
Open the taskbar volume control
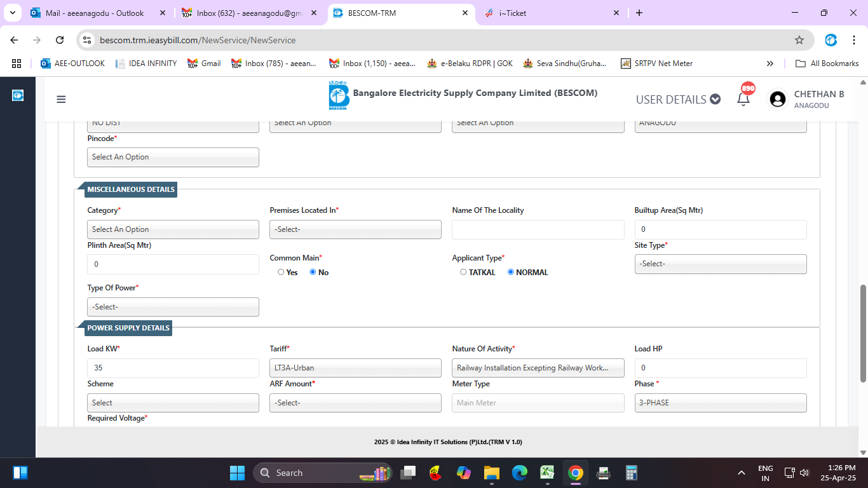(x=804, y=473)
